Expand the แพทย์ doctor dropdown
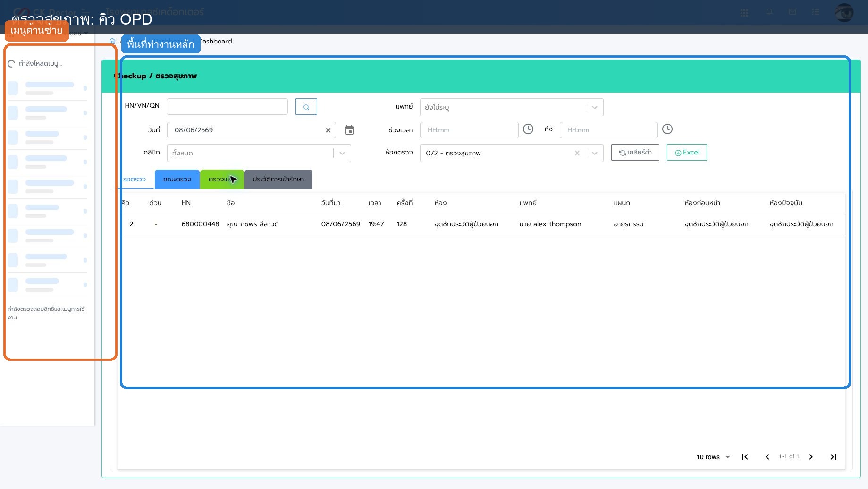This screenshot has width=868, height=489. coord(595,107)
